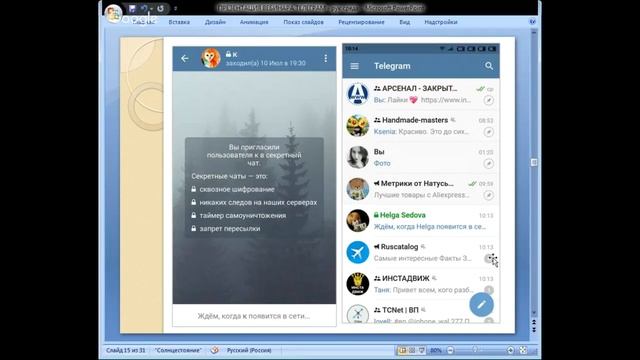Viewport: 640px width, 360px height.
Task: Click the 'таймер самоуничтожения' line
Action: [242, 216]
